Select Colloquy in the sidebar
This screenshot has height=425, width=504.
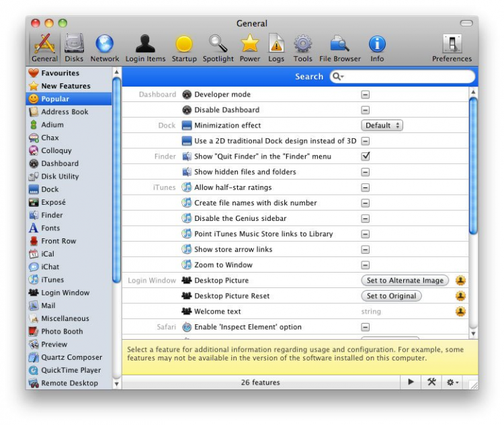[x=69, y=150]
